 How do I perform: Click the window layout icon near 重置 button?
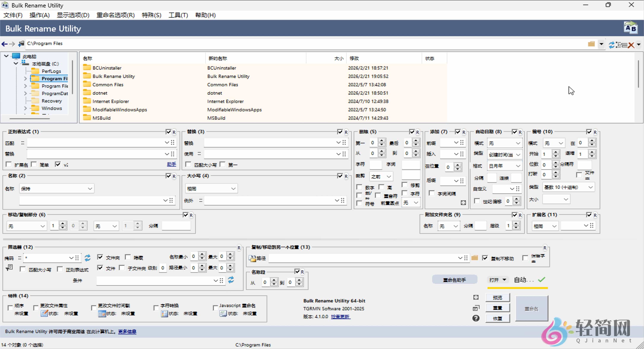pyautogui.click(x=476, y=308)
